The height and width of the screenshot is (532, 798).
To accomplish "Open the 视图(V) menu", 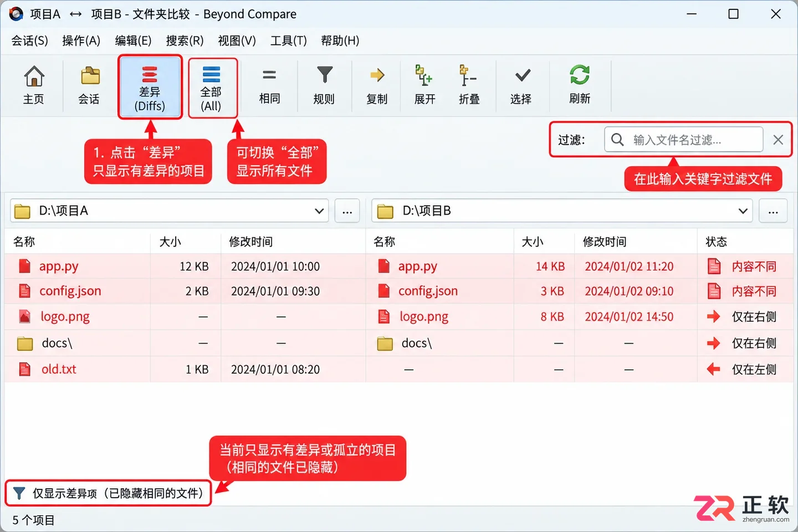I will [237, 40].
